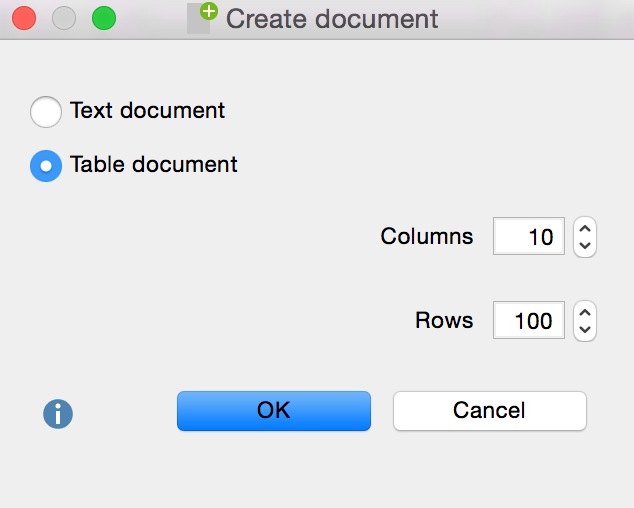Confirm with the OK button
The width and height of the screenshot is (634, 508).
coord(273,411)
